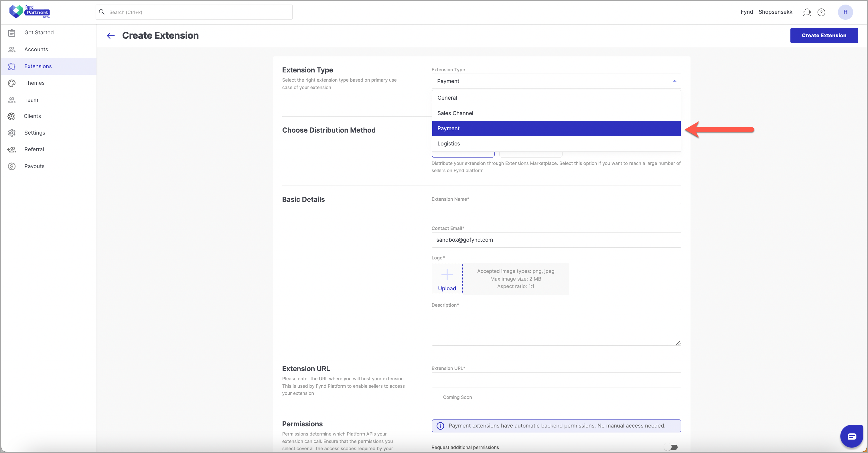
Task: Click the Basic Details section heading
Action: tap(303, 200)
